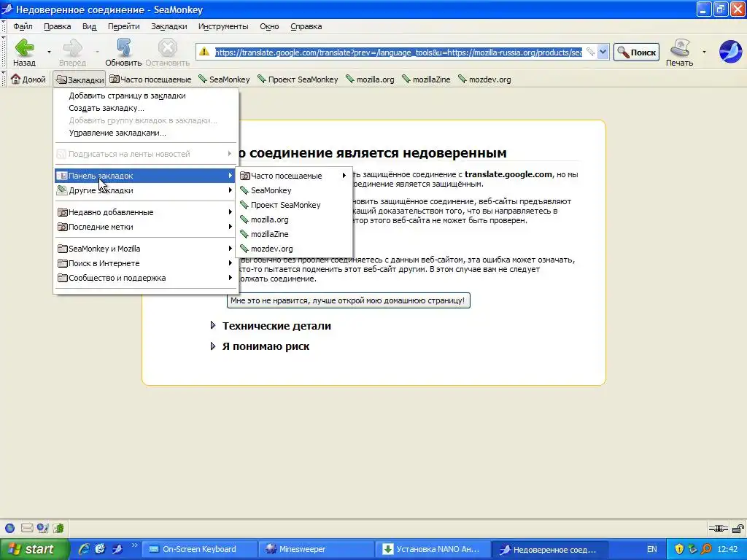Click the padlock security status icon
Screen dimensions: 747x560
coord(738,528)
